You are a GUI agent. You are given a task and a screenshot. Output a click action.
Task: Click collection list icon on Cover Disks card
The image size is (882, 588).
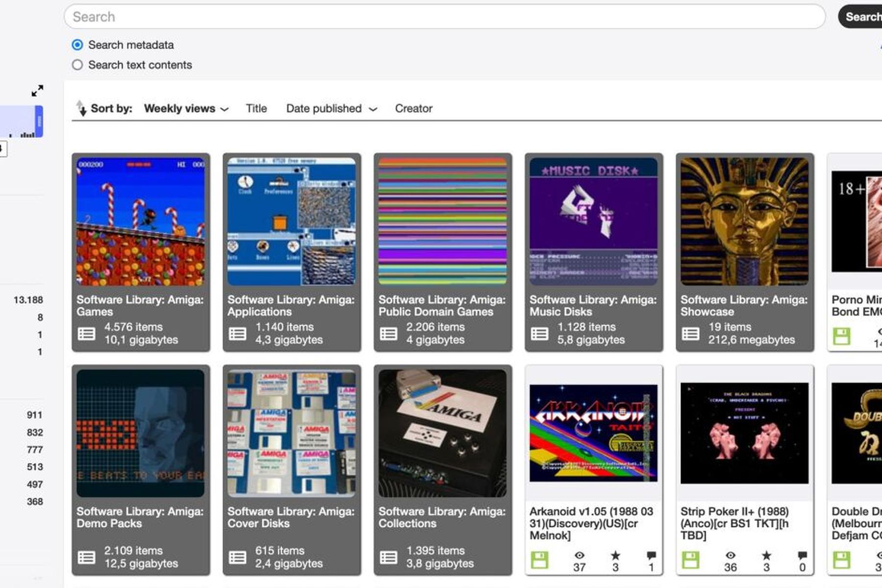point(238,558)
